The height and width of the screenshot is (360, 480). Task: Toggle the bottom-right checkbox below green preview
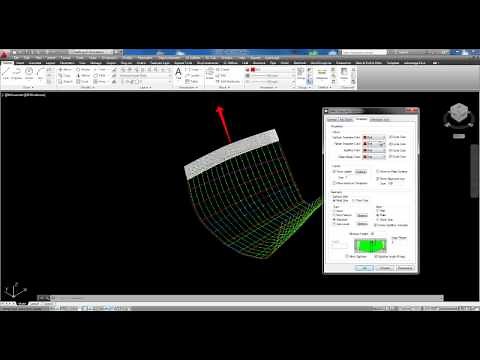click(x=376, y=256)
